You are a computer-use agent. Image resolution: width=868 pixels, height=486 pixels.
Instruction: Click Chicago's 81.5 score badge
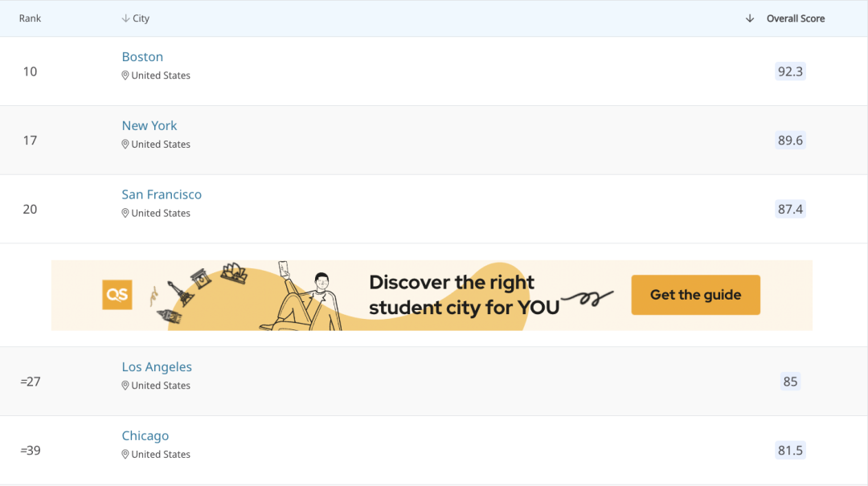pos(790,450)
